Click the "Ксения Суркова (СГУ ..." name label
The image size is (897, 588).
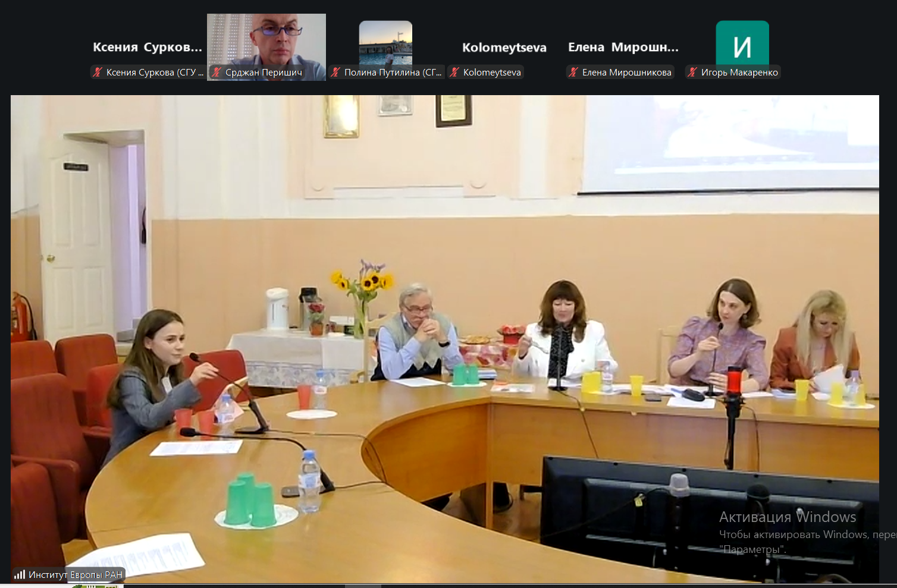155,73
